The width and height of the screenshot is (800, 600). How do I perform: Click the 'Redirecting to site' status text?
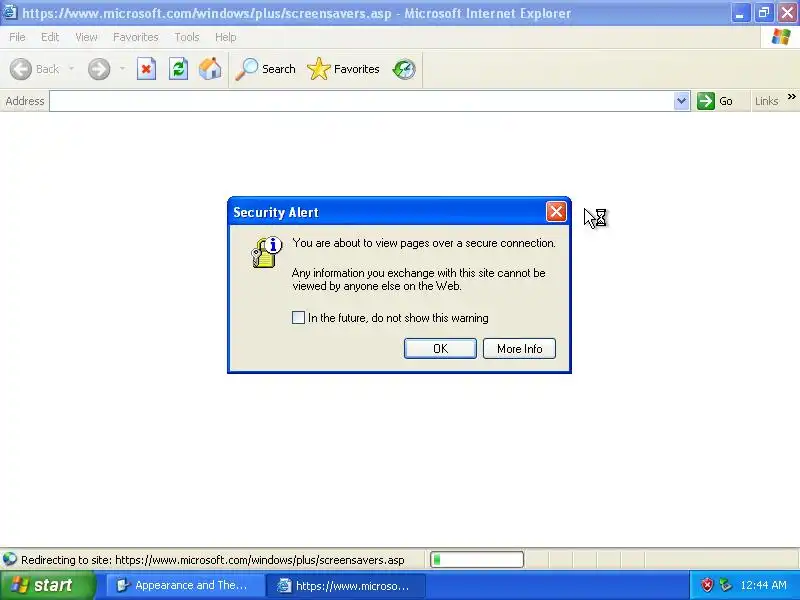tap(213, 560)
